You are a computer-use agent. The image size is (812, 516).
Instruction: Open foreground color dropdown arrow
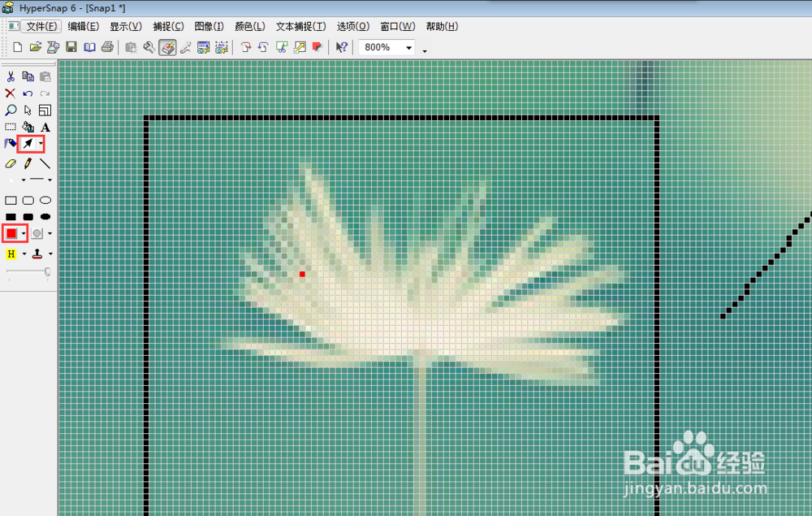pos(24,234)
